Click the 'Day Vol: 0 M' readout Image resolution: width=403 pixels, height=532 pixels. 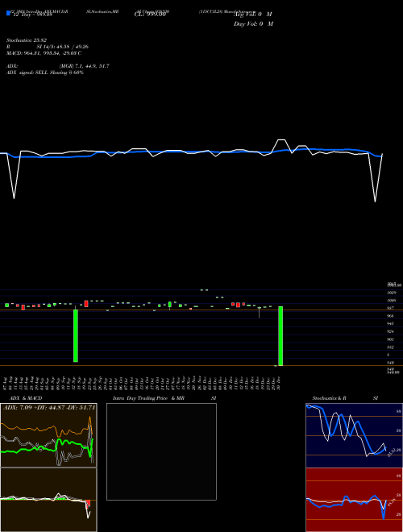(x=253, y=23)
